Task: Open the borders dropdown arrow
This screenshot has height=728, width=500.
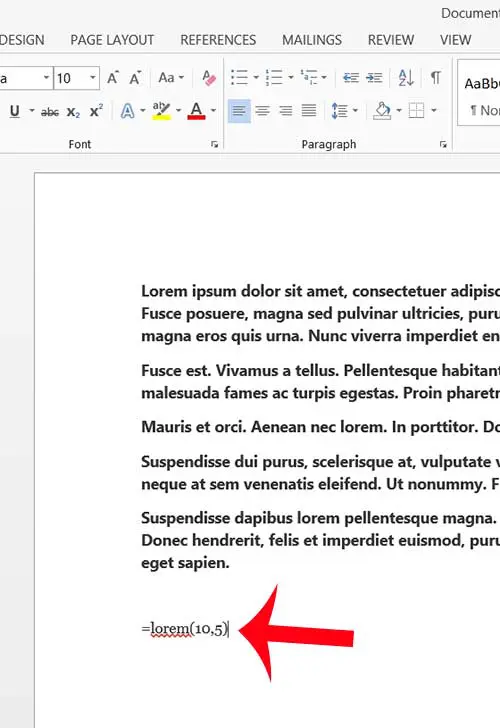Action: [434, 111]
